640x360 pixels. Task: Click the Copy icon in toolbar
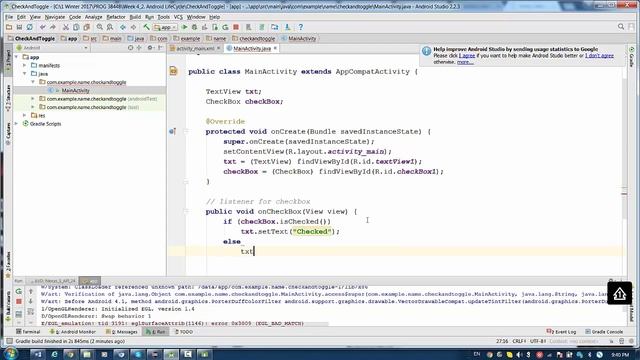pyautogui.click(x=76, y=27)
